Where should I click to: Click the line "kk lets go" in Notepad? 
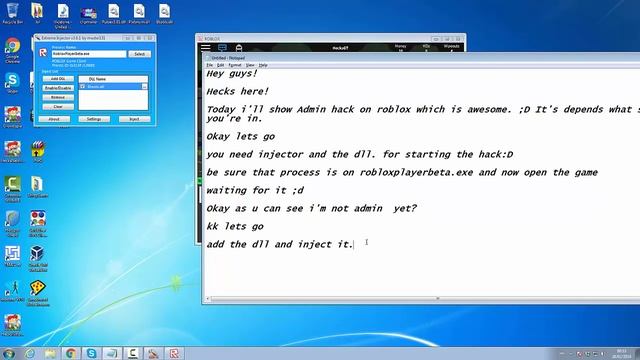click(x=235, y=227)
